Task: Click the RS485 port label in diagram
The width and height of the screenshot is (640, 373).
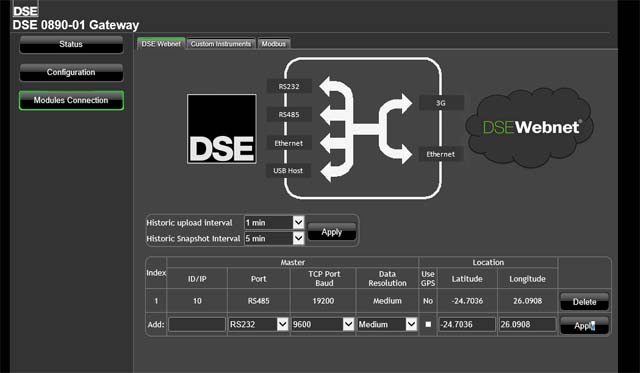Action: pyautogui.click(x=289, y=115)
